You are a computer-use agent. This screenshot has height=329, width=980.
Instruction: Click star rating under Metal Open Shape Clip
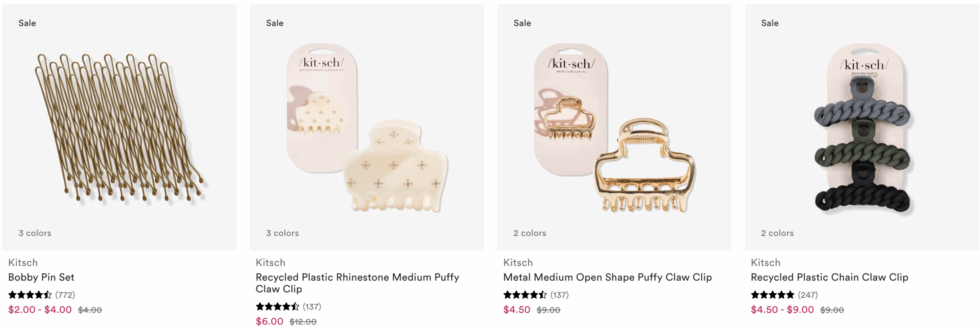pos(525,295)
